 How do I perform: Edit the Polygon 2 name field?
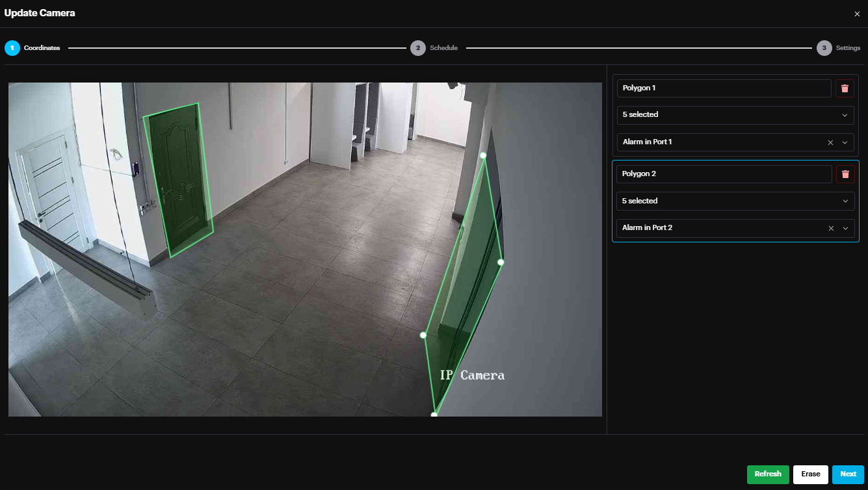tap(723, 174)
